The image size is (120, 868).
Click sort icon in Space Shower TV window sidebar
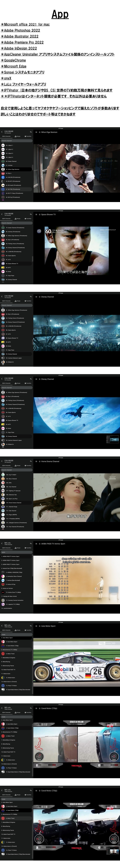point(31,214)
